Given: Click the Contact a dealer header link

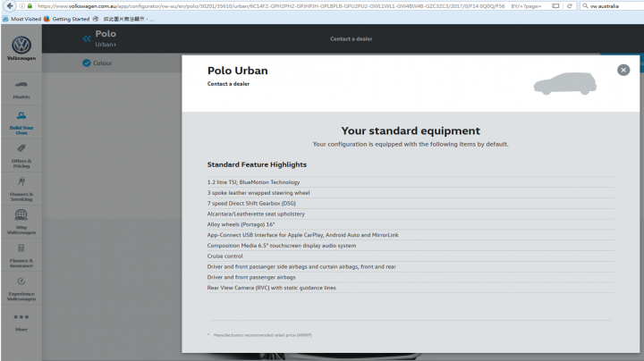Looking at the screenshot, I should coord(352,39).
